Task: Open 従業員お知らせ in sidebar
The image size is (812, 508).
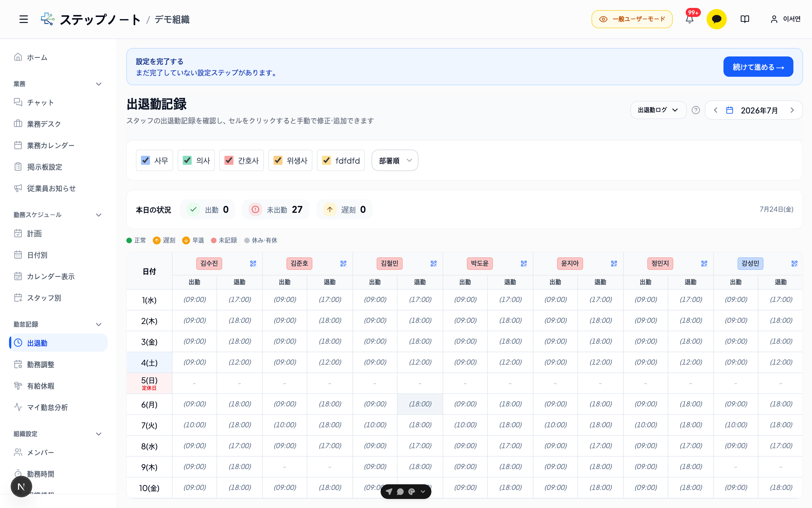Action: coord(58,189)
